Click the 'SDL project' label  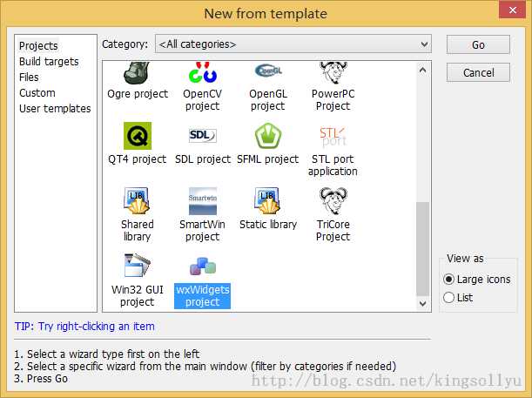pyautogui.click(x=203, y=159)
